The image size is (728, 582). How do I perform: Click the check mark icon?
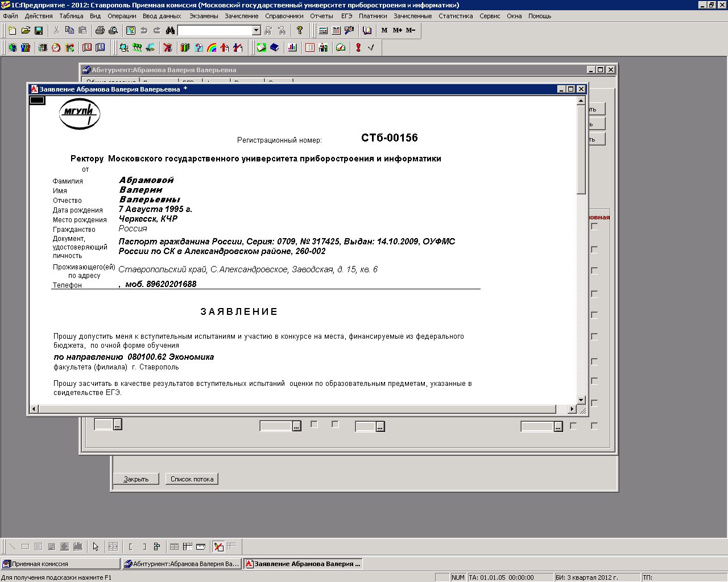pyautogui.click(x=371, y=48)
